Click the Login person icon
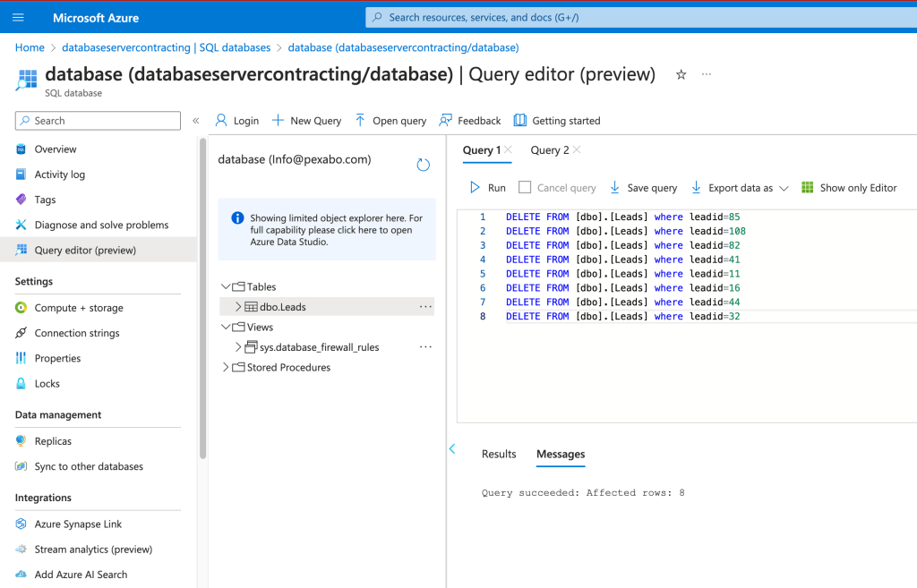The width and height of the screenshot is (917, 588). click(x=221, y=121)
